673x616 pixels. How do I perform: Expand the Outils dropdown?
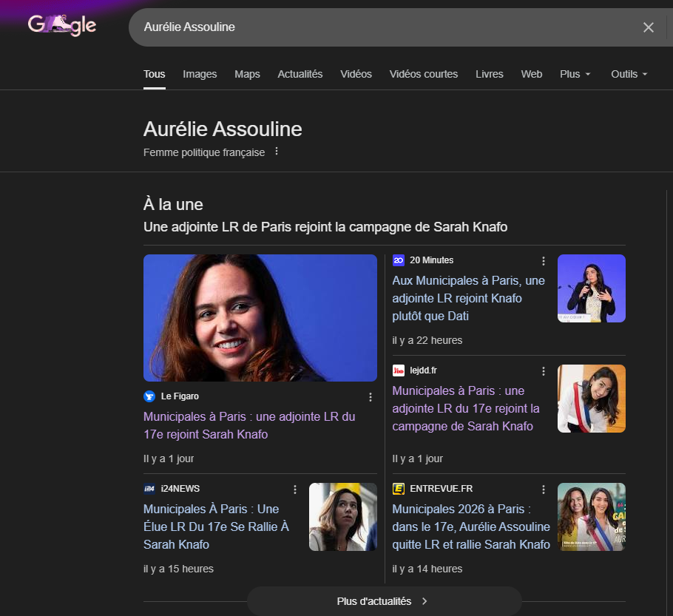pos(629,74)
